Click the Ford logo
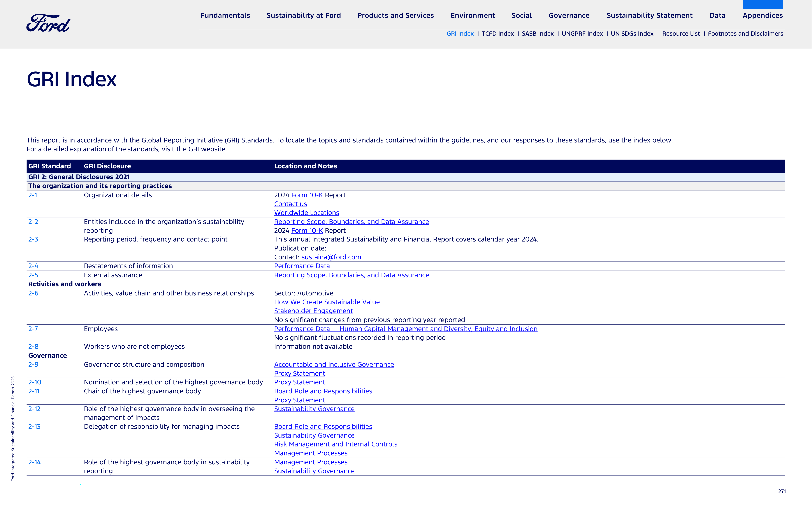The height and width of the screenshot is (508, 812). click(48, 23)
